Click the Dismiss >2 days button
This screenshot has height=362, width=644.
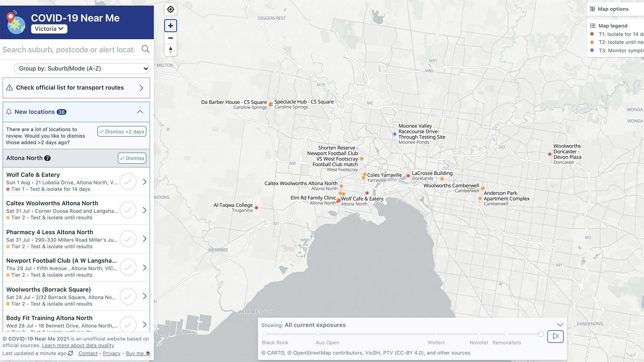(x=122, y=131)
